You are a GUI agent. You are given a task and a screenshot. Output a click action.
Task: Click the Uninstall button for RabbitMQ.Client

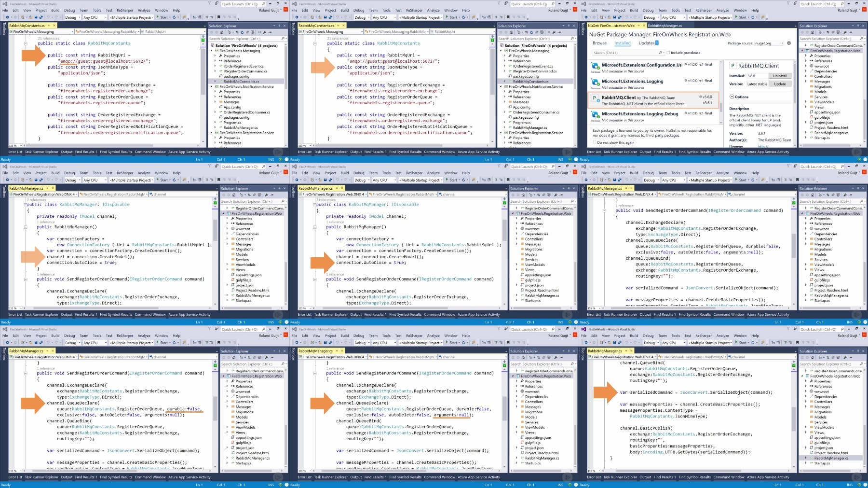pos(780,76)
